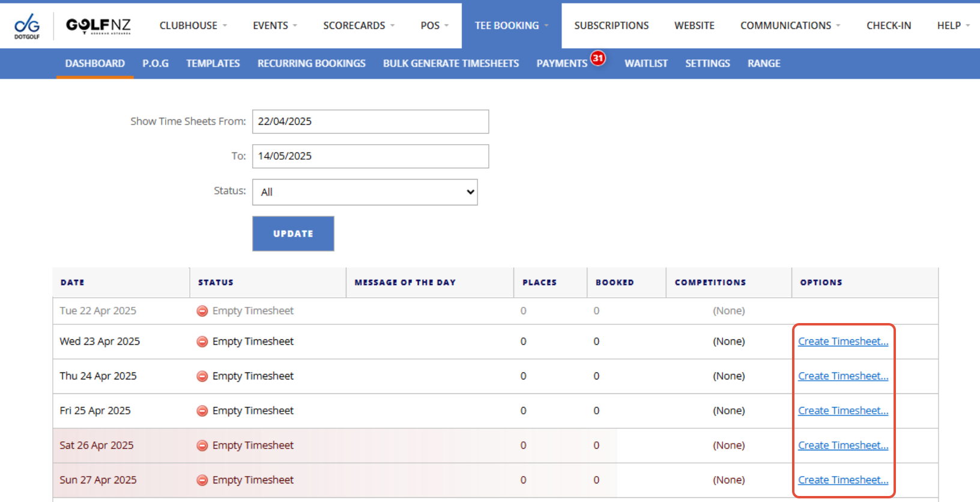Viewport: 980px width, 502px height.
Task: Open the Bulk Generate Timesheets tab
Action: [x=450, y=64]
